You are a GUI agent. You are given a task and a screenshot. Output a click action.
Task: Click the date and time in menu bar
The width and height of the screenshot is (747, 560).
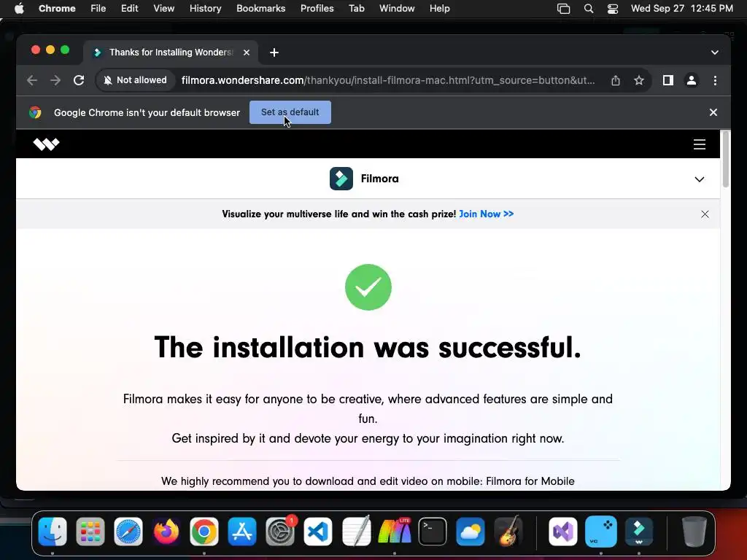click(682, 9)
